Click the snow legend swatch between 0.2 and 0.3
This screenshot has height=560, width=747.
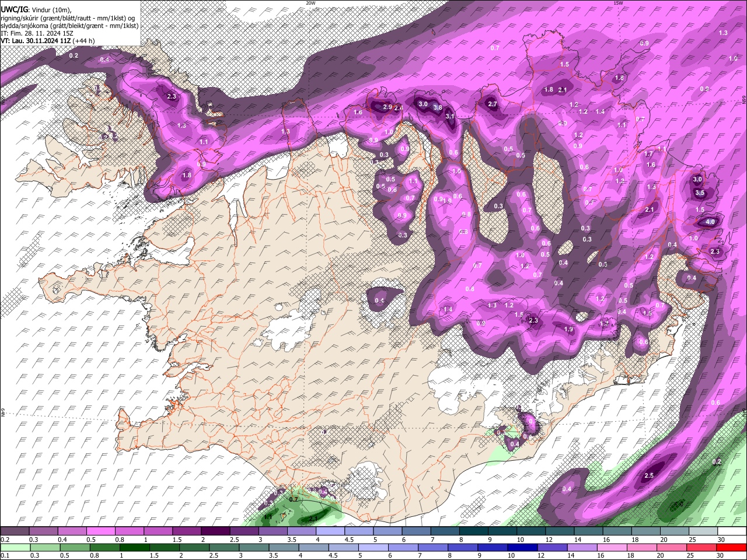tap(15, 531)
